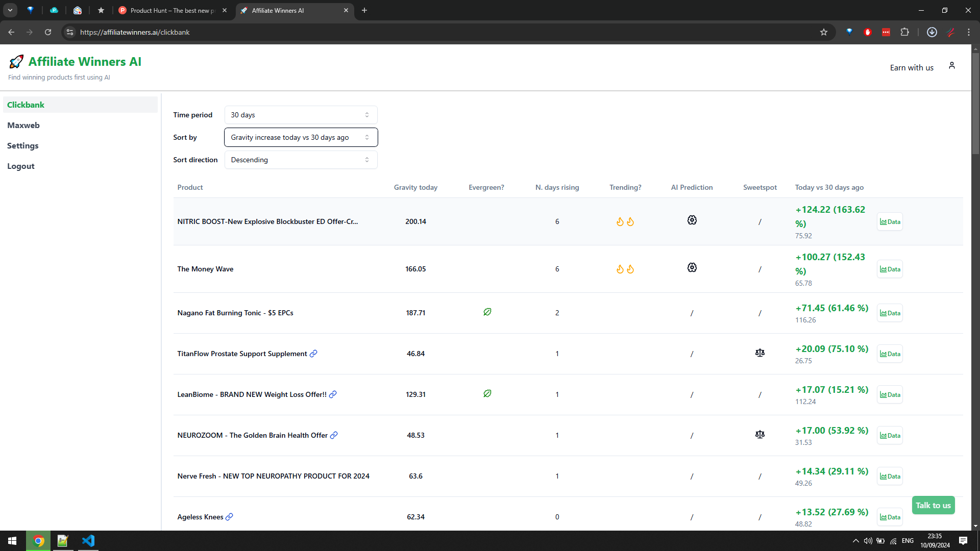This screenshot has height=551, width=980.
Task: Open Data chart for The Money Wave
Action: (890, 269)
